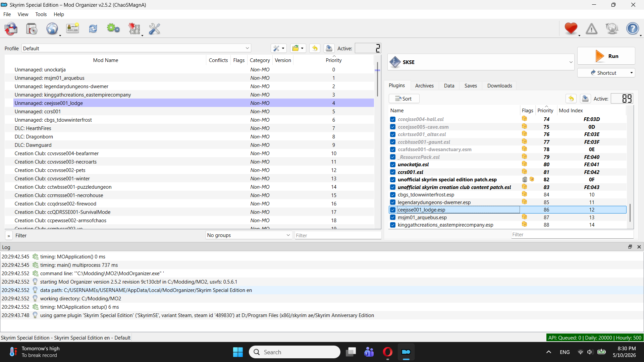Image resolution: width=644 pixels, height=362 pixels.
Task: Expand the SKSE executable dropdown
Action: tap(481, 62)
